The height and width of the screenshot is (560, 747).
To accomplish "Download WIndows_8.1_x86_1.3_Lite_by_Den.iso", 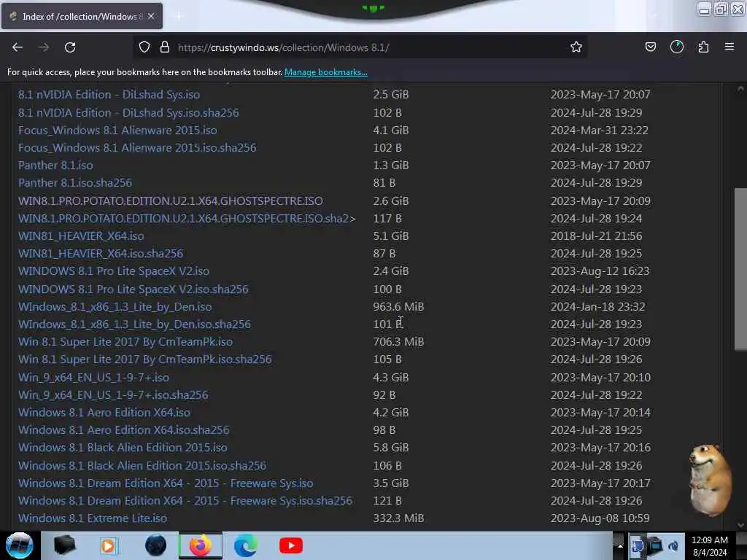I will (x=115, y=307).
